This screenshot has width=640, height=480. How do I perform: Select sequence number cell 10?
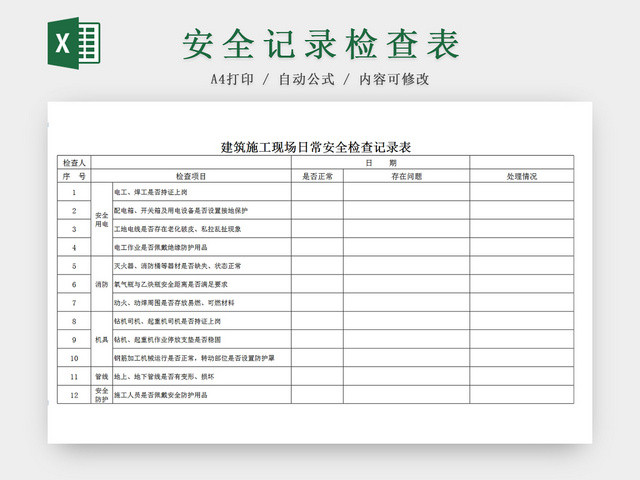(x=74, y=358)
